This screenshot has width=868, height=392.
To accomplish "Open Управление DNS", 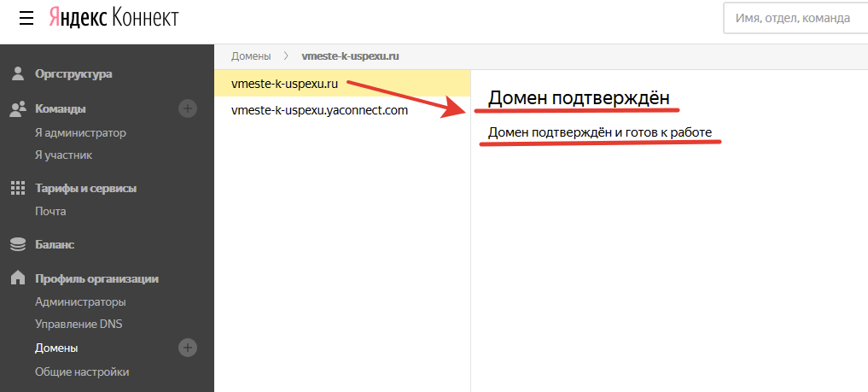I will pos(79,325).
